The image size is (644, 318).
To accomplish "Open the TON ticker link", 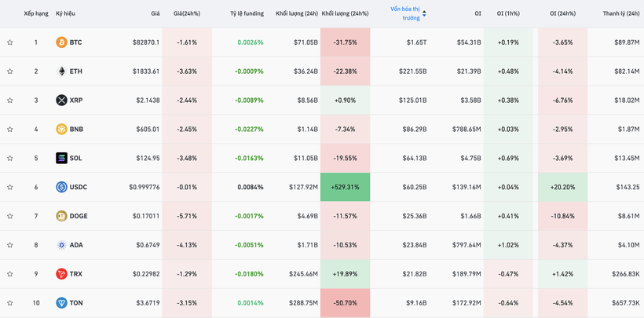I will pyautogui.click(x=76, y=303).
